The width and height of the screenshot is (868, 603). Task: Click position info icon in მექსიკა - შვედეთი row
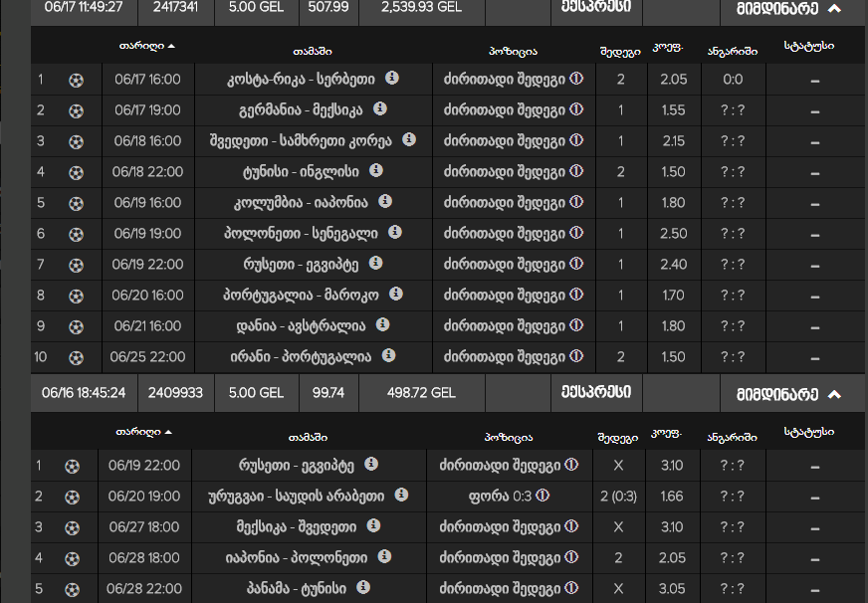[571, 526]
